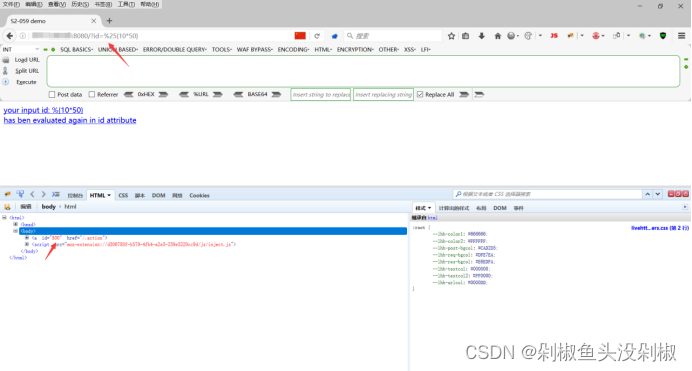Open the ENCODING dropdown menu

[293, 49]
